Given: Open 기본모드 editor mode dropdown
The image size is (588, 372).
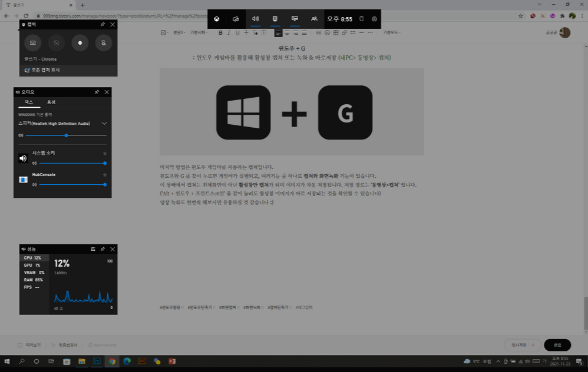Looking at the screenshot, I should tap(392, 32).
